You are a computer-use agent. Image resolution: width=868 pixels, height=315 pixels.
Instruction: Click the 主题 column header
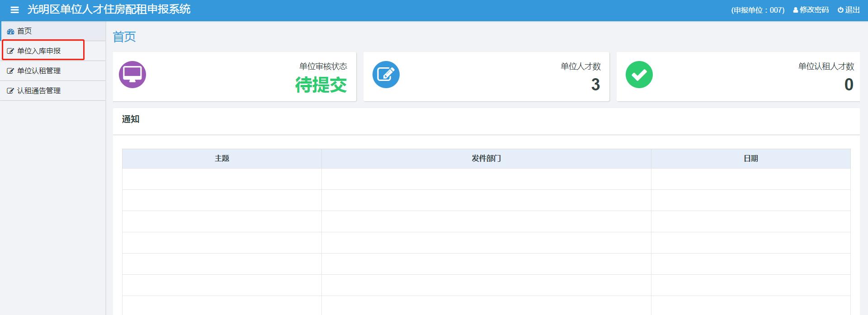point(222,159)
